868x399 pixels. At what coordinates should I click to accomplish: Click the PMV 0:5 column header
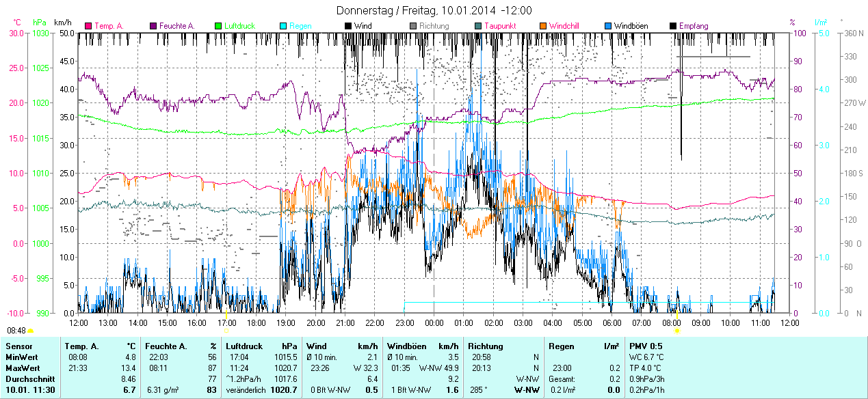point(646,346)
